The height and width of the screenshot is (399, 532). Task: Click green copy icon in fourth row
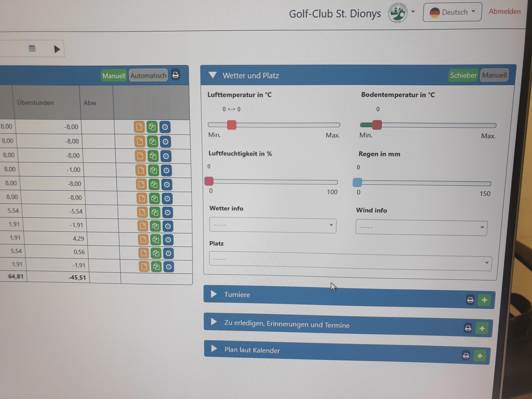(x=153, y=170)
